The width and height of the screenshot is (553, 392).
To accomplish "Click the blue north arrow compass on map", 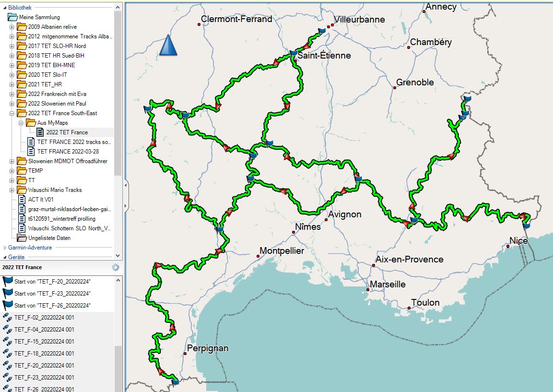I will 168,46.
